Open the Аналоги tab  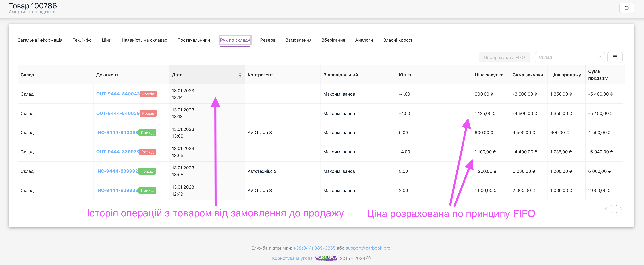click(x=364, y=40)
